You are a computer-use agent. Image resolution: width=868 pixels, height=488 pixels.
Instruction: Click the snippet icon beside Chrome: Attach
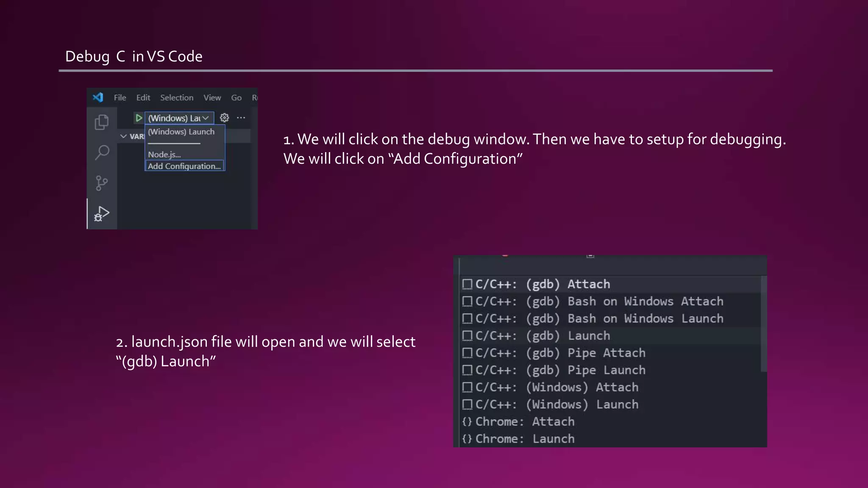coord(467,422)
